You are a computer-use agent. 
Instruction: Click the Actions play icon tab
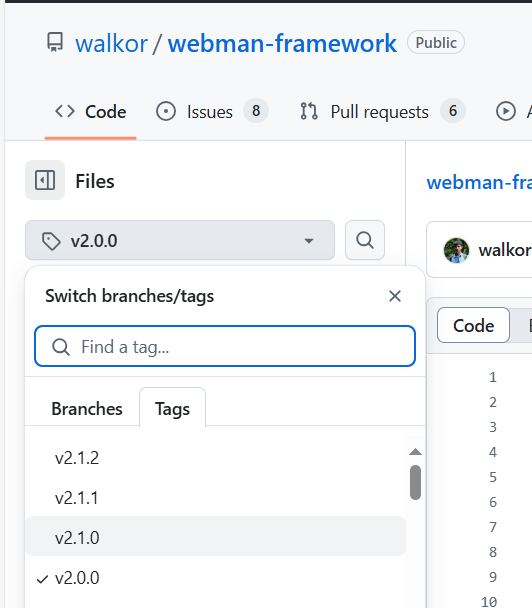coord(506,112)
